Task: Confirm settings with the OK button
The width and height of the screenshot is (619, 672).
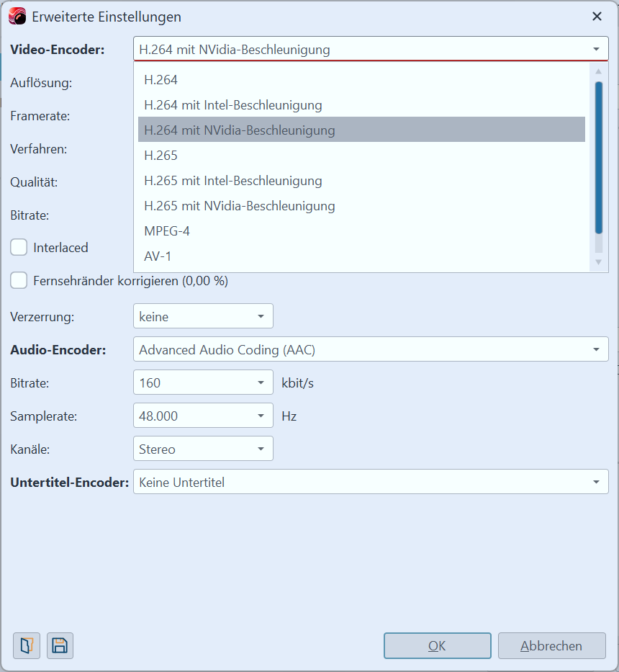Action: click(437, 646)
